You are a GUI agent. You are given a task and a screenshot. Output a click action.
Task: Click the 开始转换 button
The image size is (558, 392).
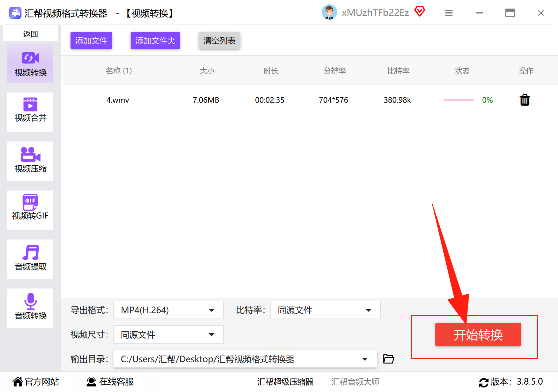(478, 334)
